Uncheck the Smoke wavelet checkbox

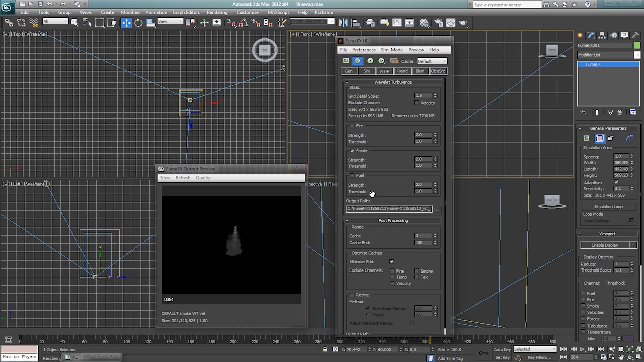coord(352,151)
